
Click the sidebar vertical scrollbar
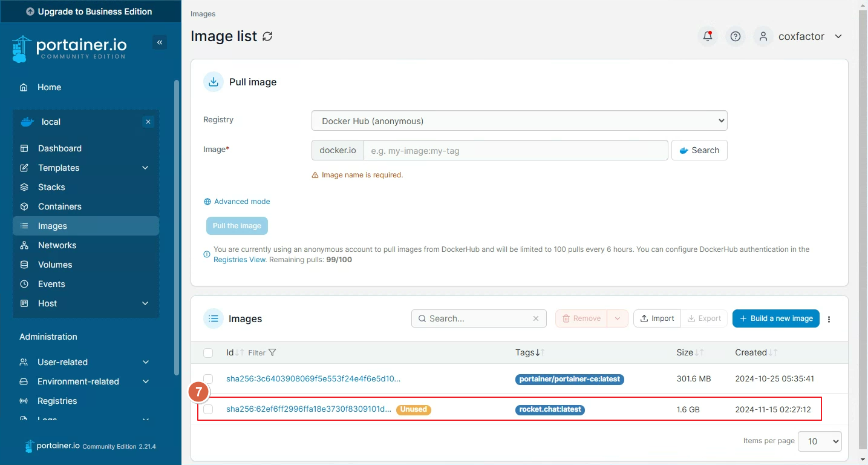click(x=176, y=227)
